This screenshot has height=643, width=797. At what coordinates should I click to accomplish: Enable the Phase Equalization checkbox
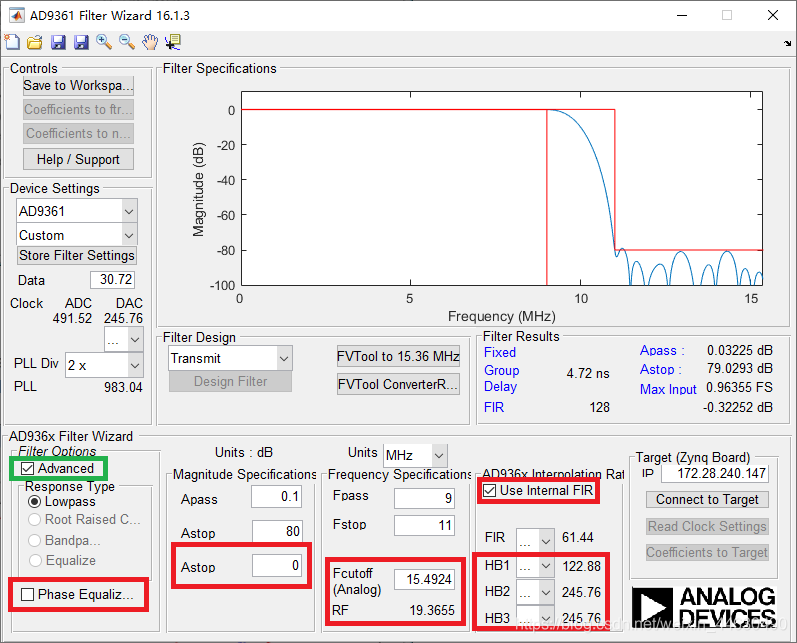point(27,594)
